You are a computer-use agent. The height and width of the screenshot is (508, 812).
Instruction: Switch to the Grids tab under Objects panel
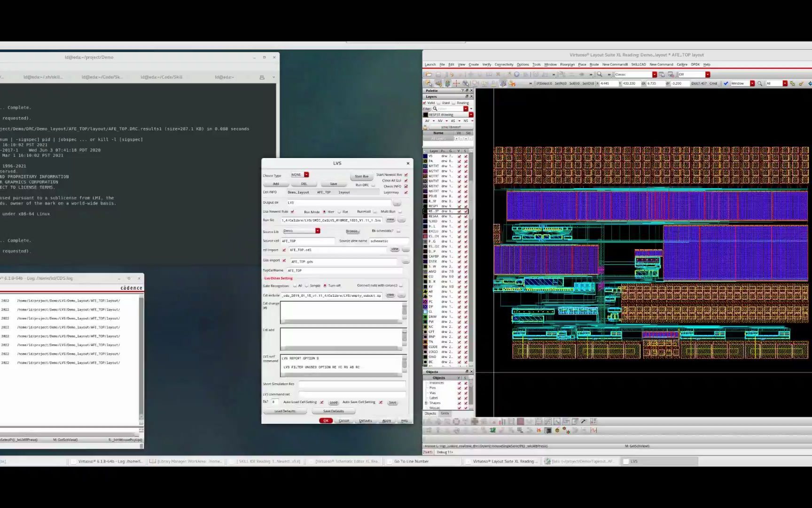coord(445,413)
